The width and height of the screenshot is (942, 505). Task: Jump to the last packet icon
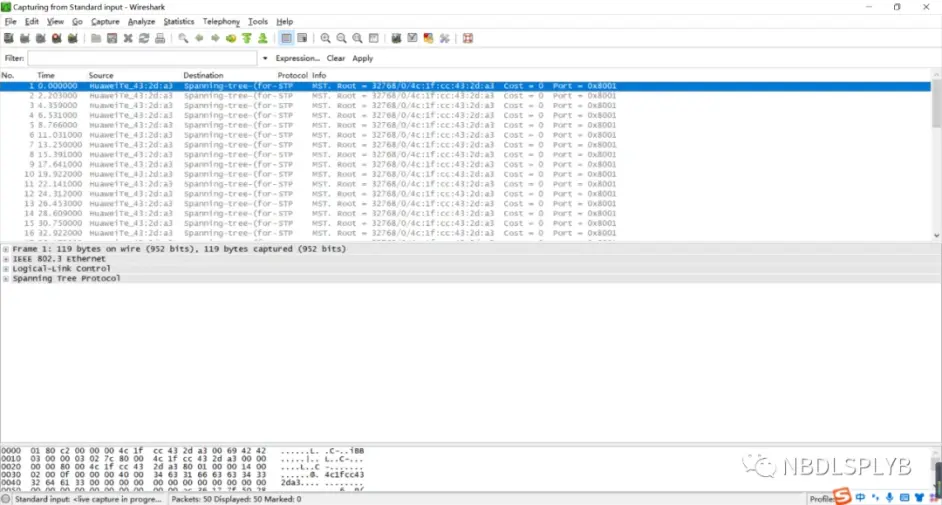pyautogui.click(x=263, y=38)
